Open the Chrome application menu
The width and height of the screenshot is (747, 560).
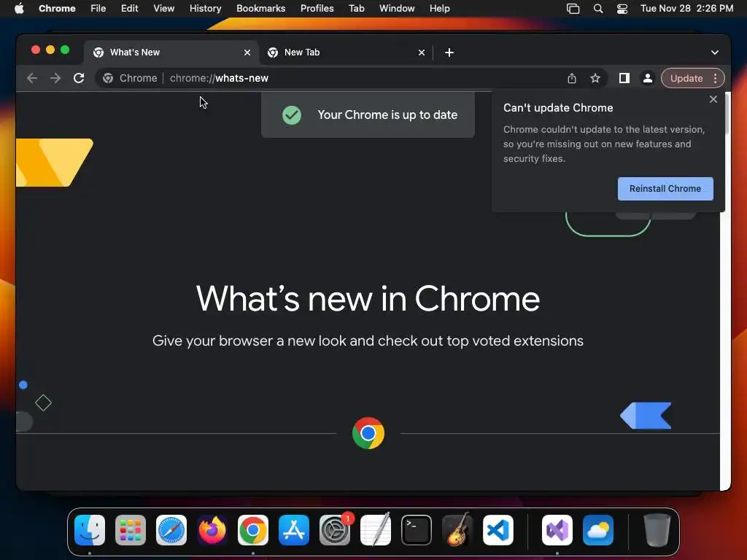(x=57, y=9)
